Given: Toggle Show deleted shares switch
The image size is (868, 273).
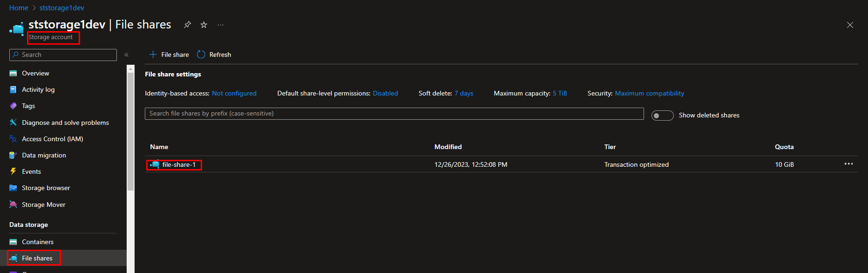Looking at the screenshot, I should click(662, 116).
